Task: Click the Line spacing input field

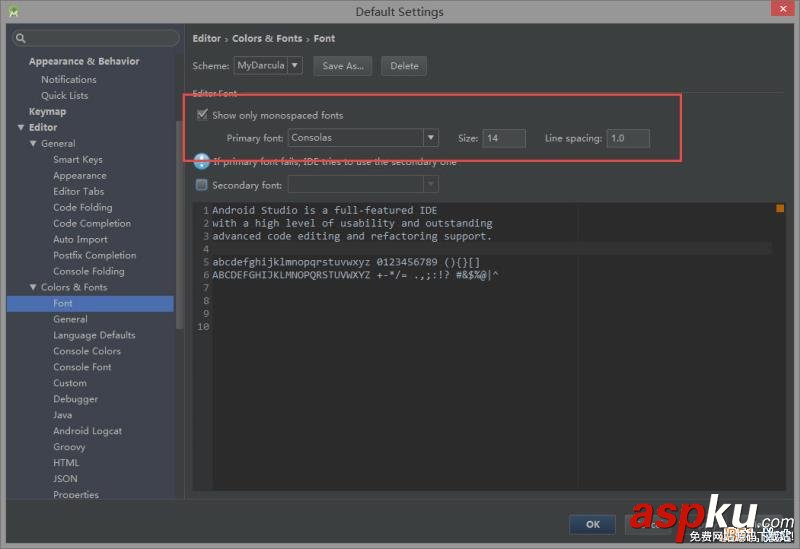Action: [628, 138]
